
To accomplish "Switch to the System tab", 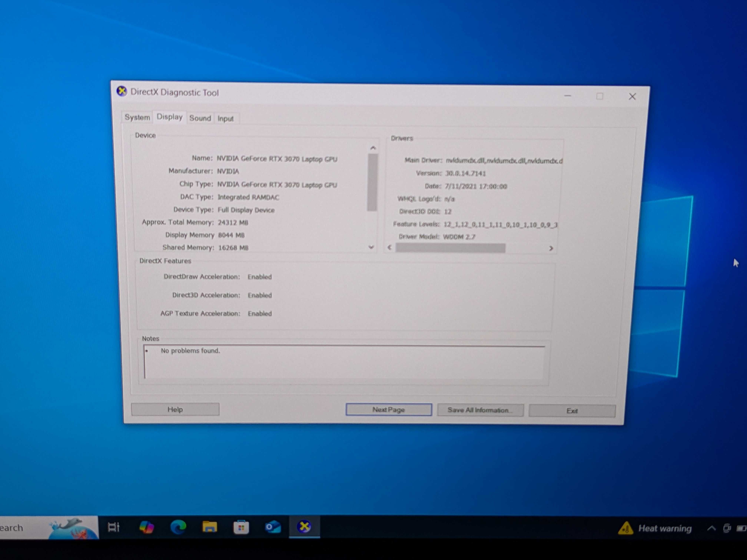I will point(137,117).
